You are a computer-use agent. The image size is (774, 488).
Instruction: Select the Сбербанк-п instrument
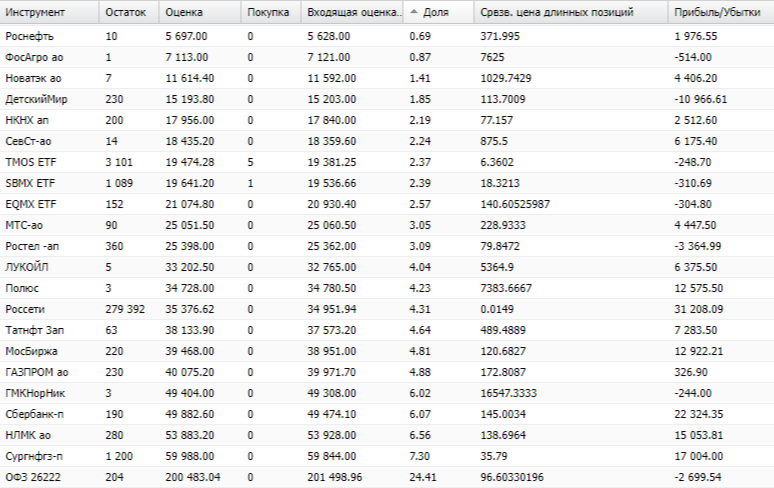coord(35,414)
